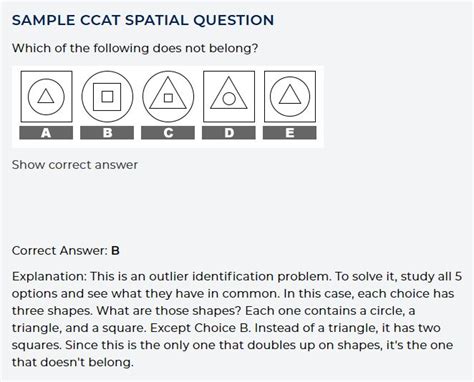
Task: Choose the gray C answer label
Action: point(168,133)
